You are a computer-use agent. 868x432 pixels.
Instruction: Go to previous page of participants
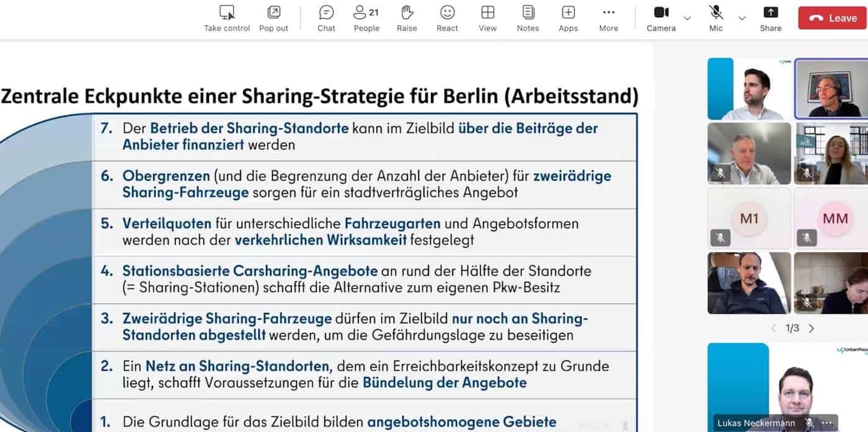(x=773, y=328)
